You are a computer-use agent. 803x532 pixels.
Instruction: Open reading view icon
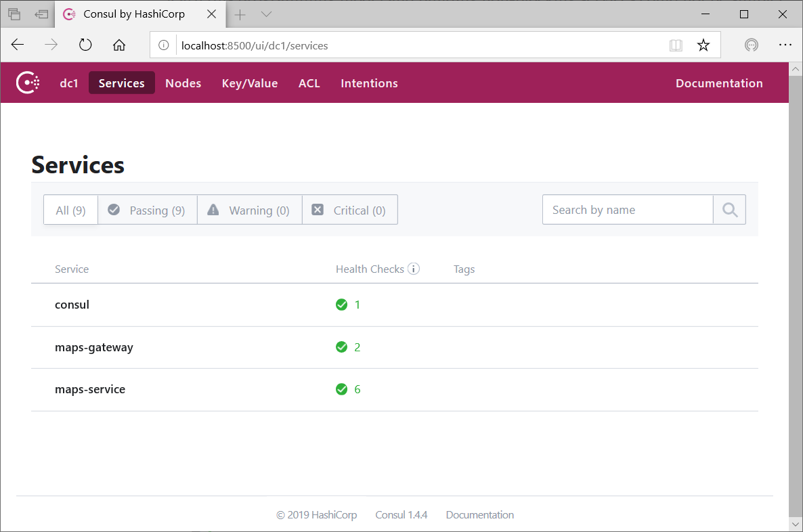pos(675,45)
